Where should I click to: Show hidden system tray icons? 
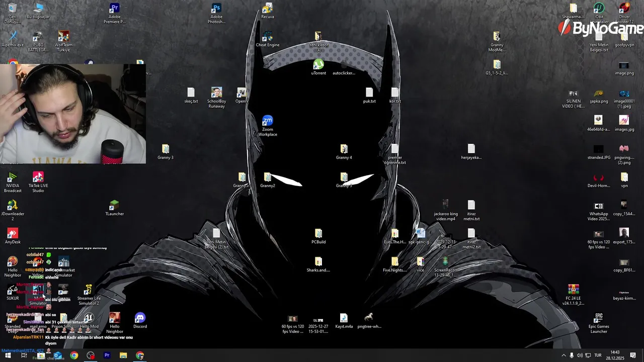[563, 355]
